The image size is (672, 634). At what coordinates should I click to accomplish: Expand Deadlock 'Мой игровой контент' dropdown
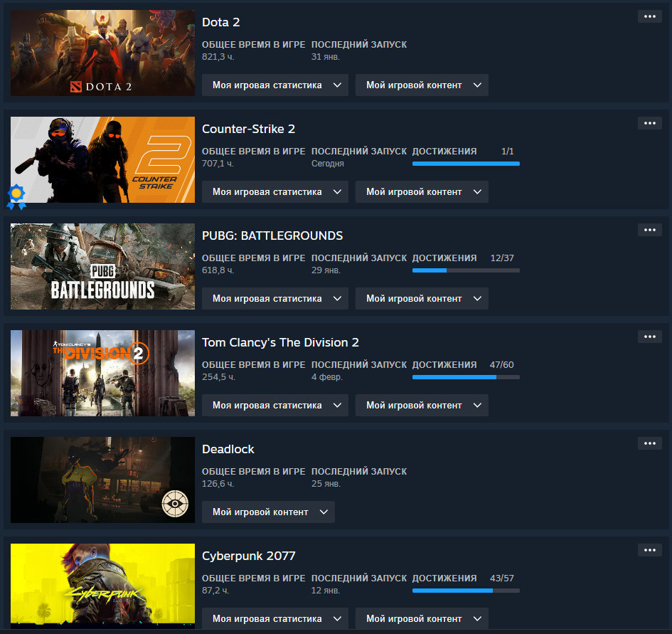(268, 512)
